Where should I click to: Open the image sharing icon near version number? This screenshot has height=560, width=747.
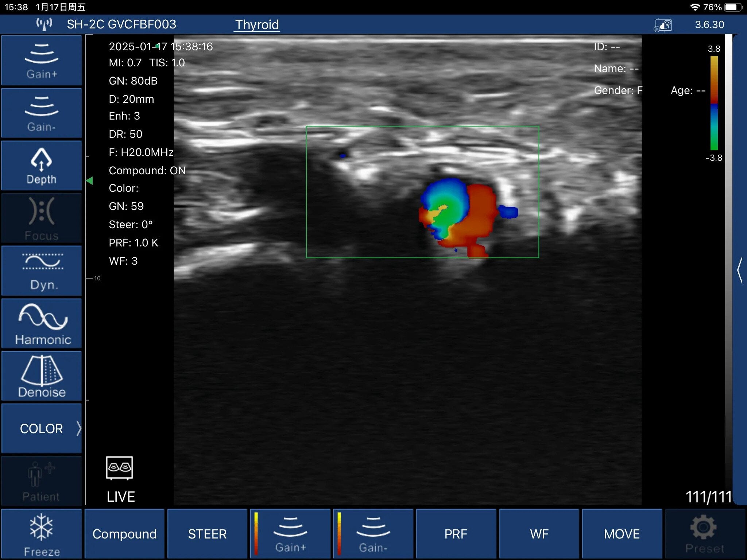pyautogui.click(x=663, y=25)
